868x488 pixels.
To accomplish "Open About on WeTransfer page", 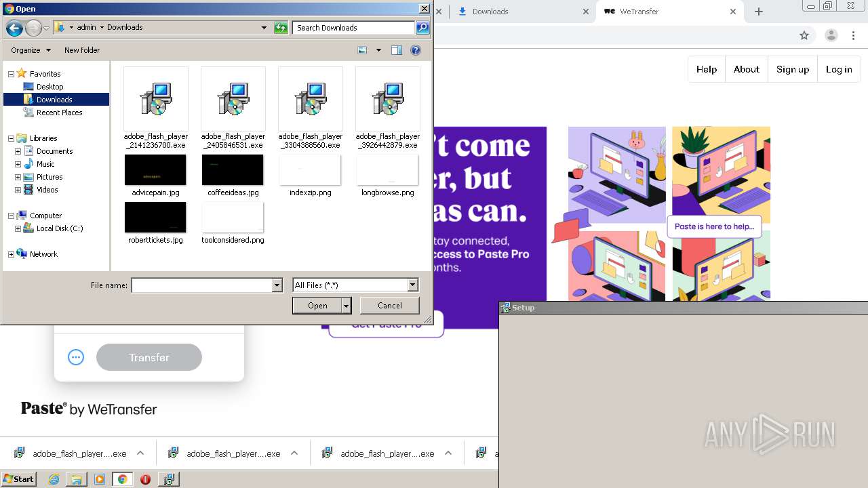I will tap(747, 69).
